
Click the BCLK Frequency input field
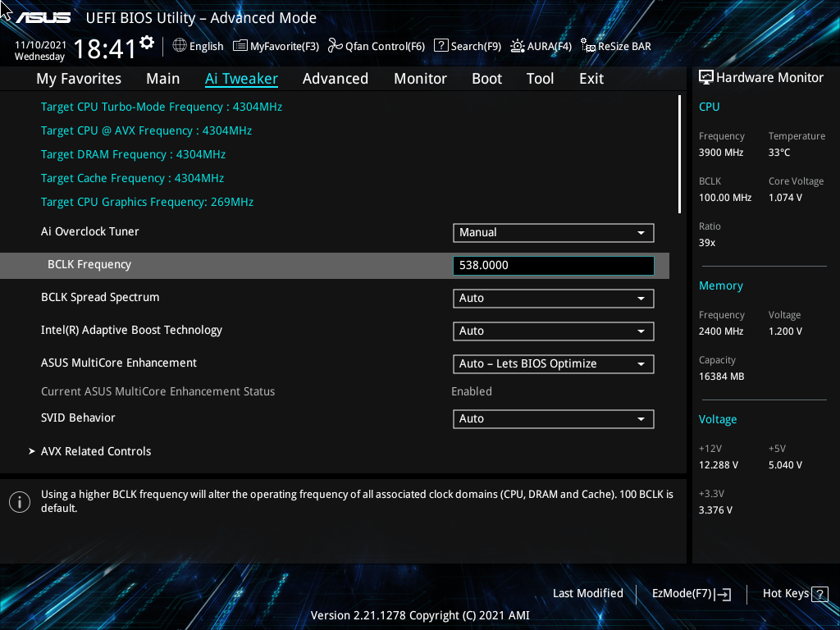click(x=554, y=266)
